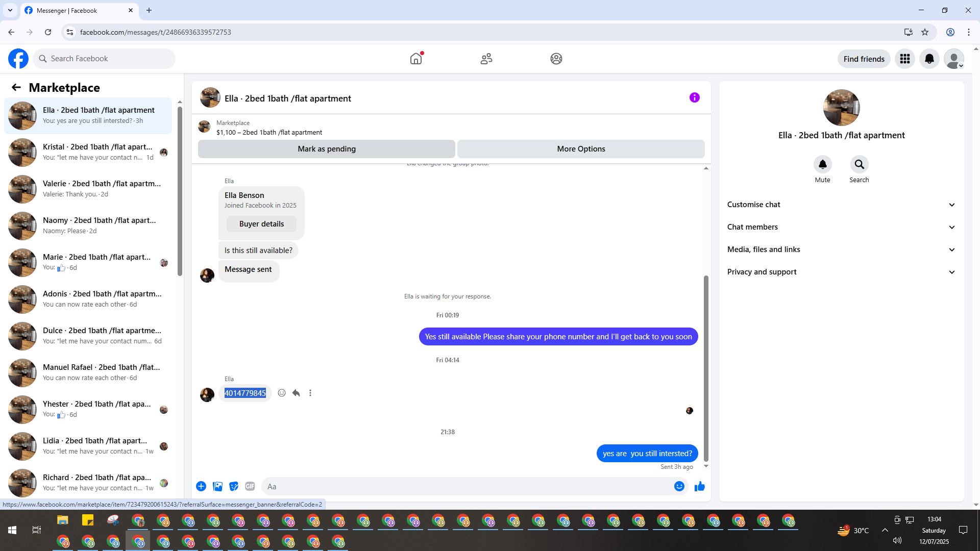Viewport: 980px width, 551px height.
Task: Click reply arrow next to Ella's number
Action: tap(296, 393)
